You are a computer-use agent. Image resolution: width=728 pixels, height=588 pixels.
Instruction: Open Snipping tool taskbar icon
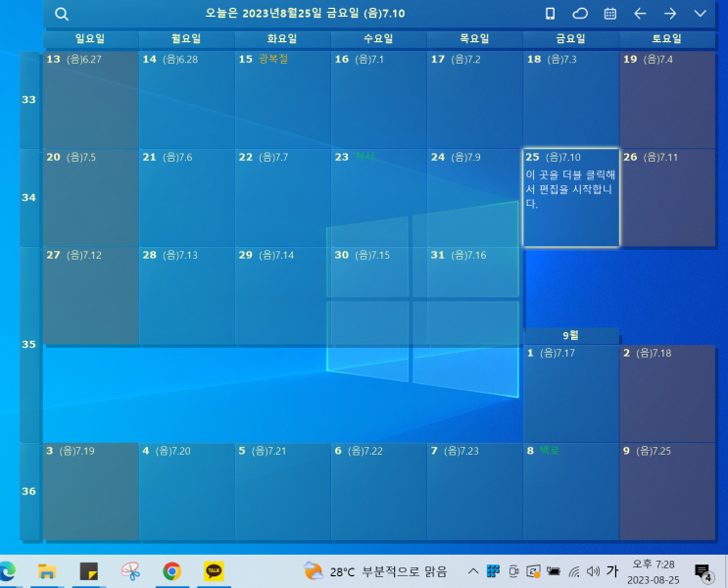tap(130, 571)
